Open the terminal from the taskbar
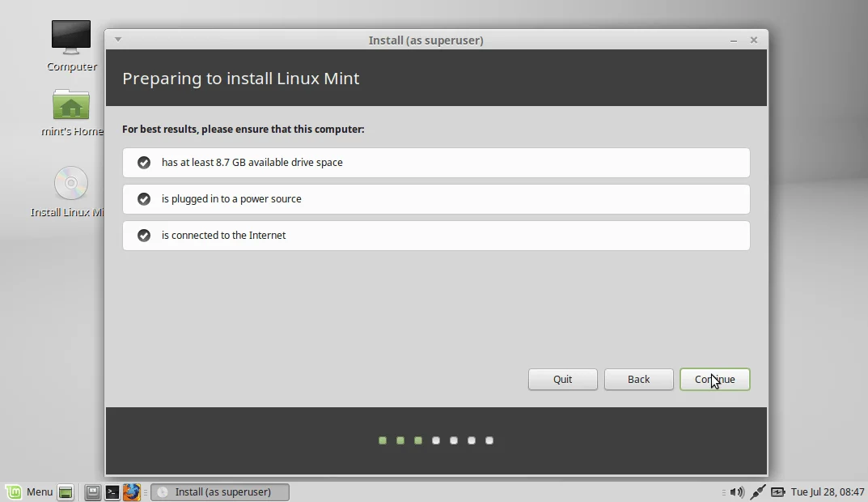The height and width of the screenshot is (502, 868). coord(112,491)
